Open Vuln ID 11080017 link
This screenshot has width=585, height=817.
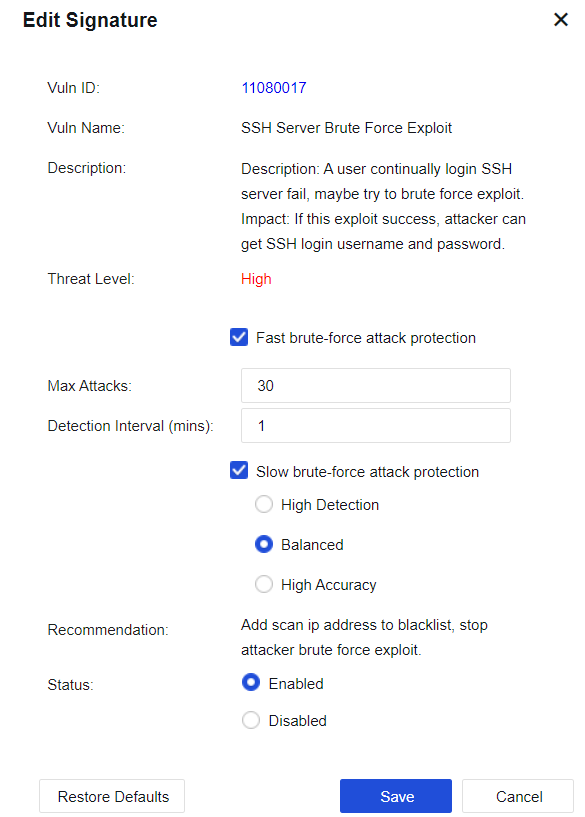pyautogui.click(x=273, y=88)
